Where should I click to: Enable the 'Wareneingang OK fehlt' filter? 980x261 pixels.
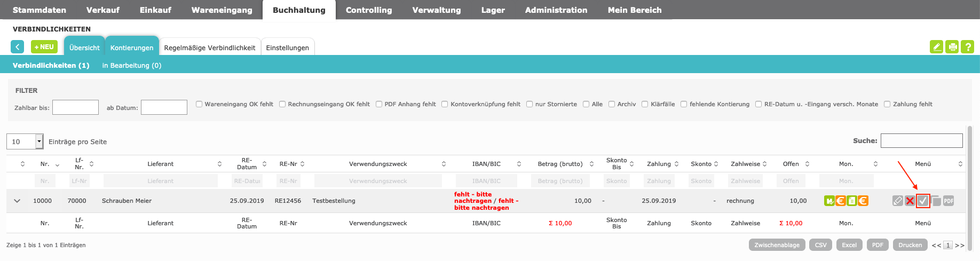tap(199, 104)
